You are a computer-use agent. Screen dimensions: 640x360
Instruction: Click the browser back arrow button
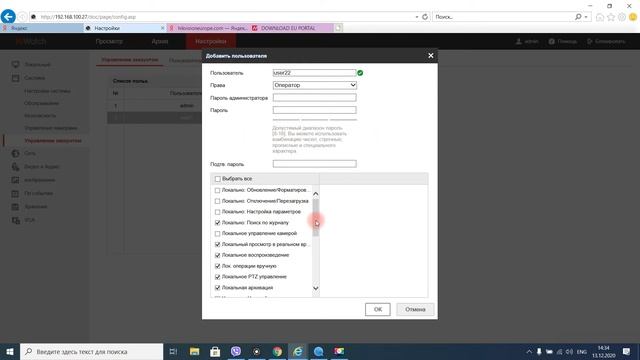pyautogui.click(x=8, y=17)
